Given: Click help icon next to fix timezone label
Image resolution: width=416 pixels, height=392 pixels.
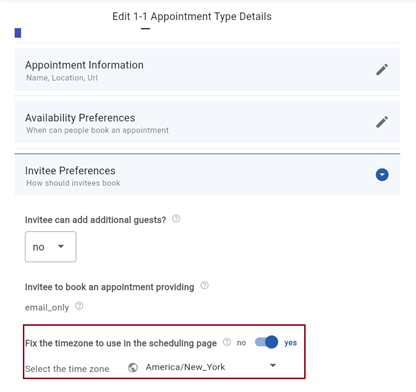Looking at the screenshot, I should (x=227, y=342).
